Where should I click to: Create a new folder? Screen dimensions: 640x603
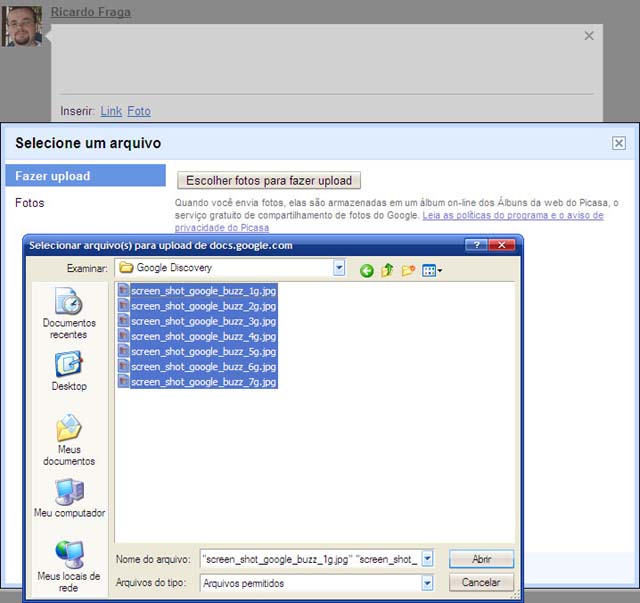coord(408,270)
